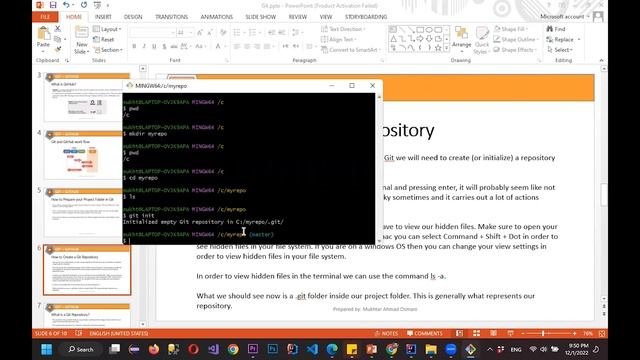640x360 pixels.
Task: Switch to DESIGN tab
Action: click(133, 17)
